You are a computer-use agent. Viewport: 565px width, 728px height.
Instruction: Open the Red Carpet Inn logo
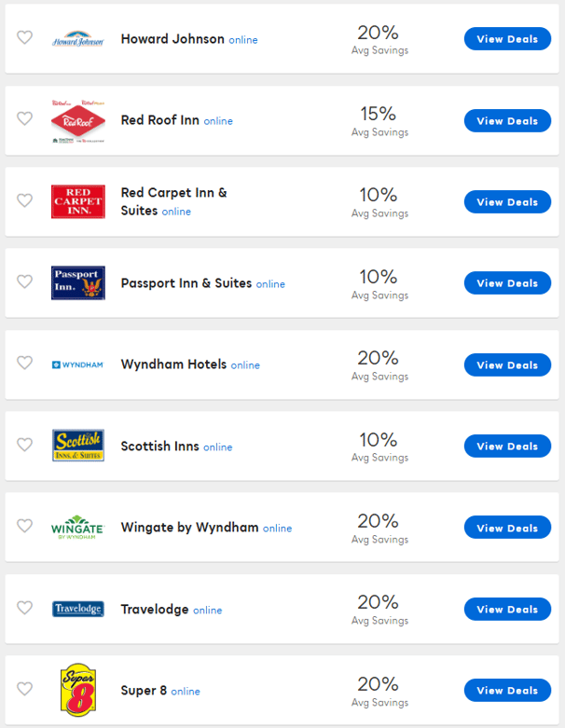[x=78, y=201]
